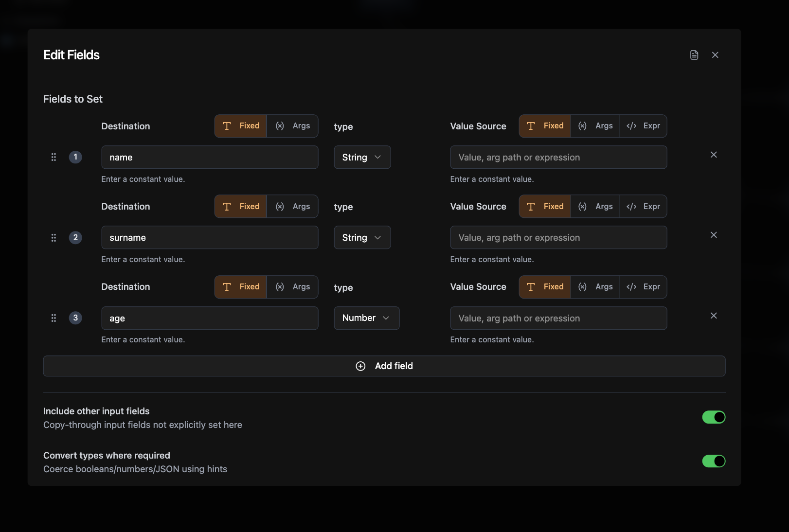Open the String type dropdown for surname
The image size is (789, 532).
tap(362, 238)
